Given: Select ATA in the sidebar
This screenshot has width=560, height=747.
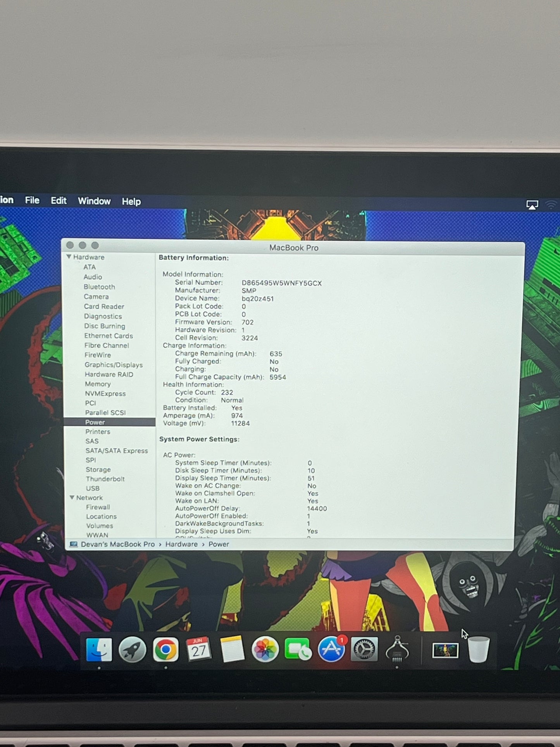Looking at the screenshot, I should click(90, 267).
